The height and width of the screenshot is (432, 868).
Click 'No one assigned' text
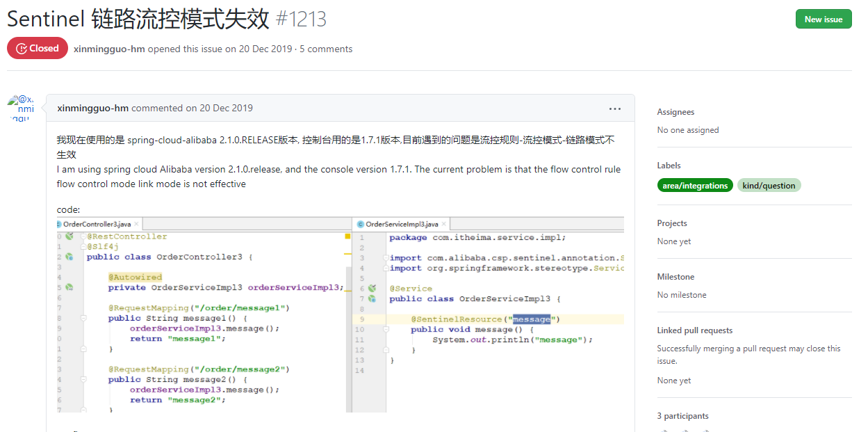pos(688,130)
